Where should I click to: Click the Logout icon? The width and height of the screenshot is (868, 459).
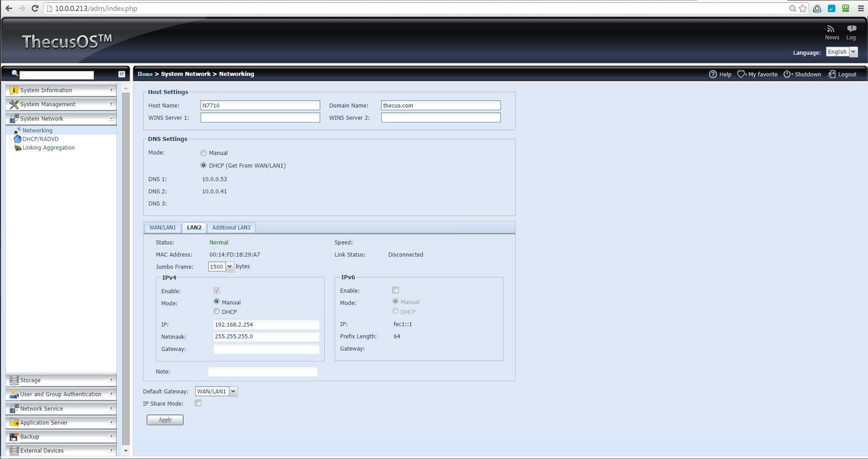(x=832, y=74)
